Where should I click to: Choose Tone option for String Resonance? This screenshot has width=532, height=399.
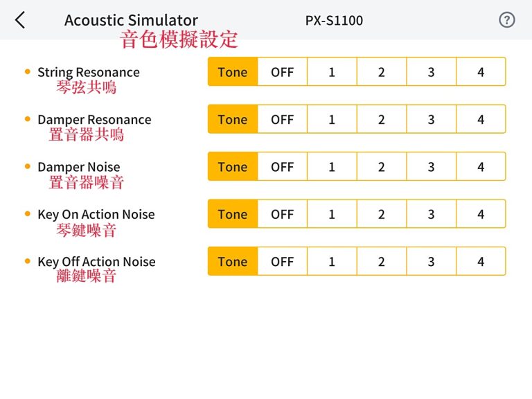point(233,72)
